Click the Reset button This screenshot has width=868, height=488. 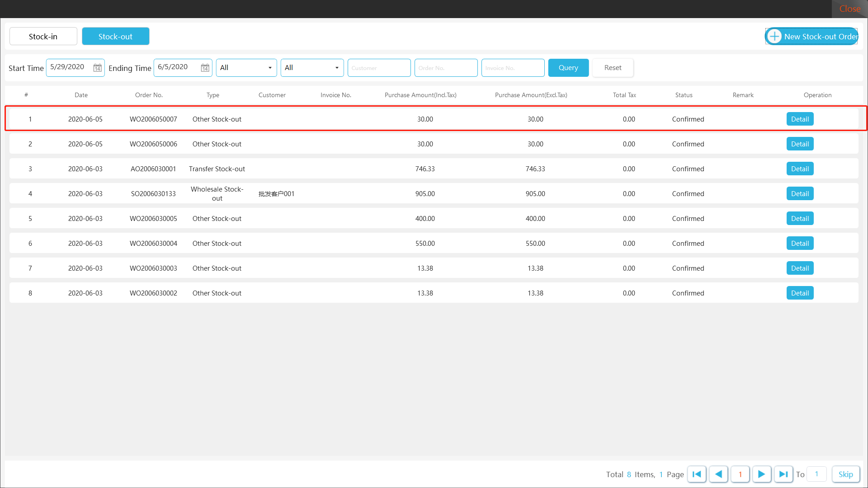coord(613,68)
